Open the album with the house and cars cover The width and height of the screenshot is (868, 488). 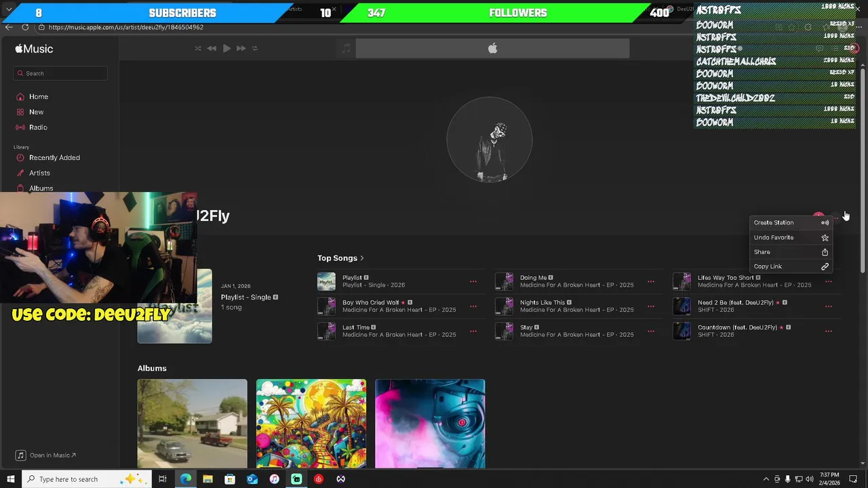click(x=193, y=424)
